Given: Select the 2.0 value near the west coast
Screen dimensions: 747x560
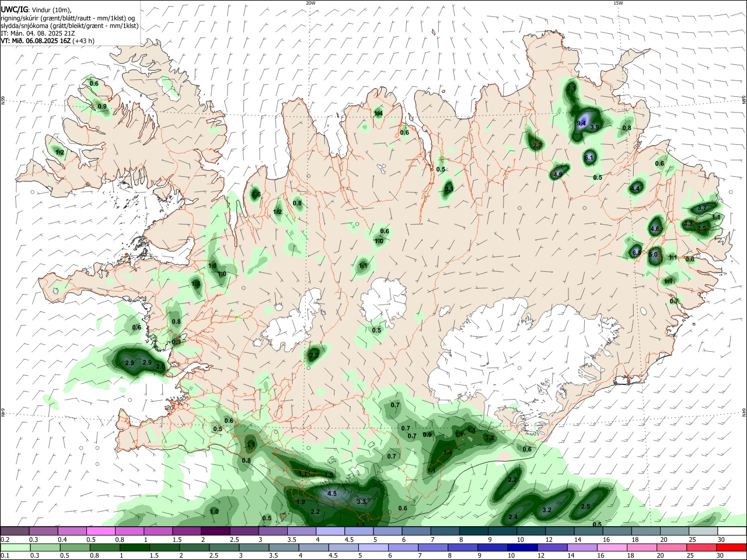Looking at the screenshot, I should (160, 366).
